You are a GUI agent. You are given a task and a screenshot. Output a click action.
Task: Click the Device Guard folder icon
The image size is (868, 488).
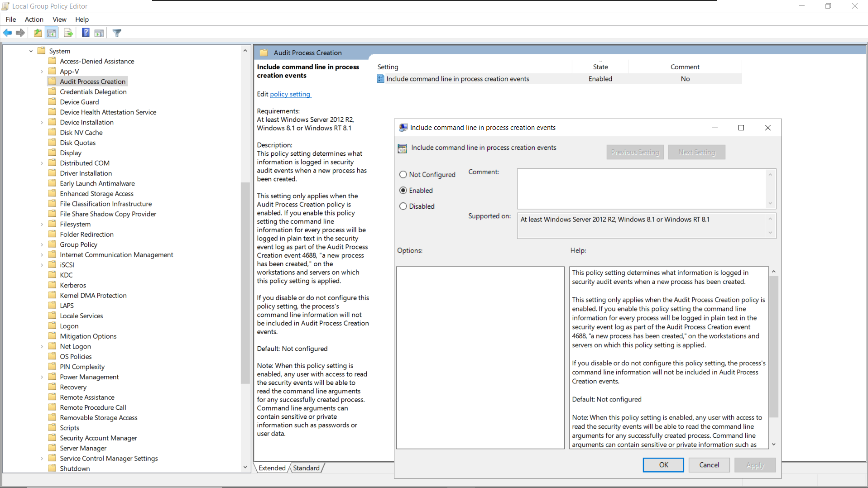coord(53,102)
